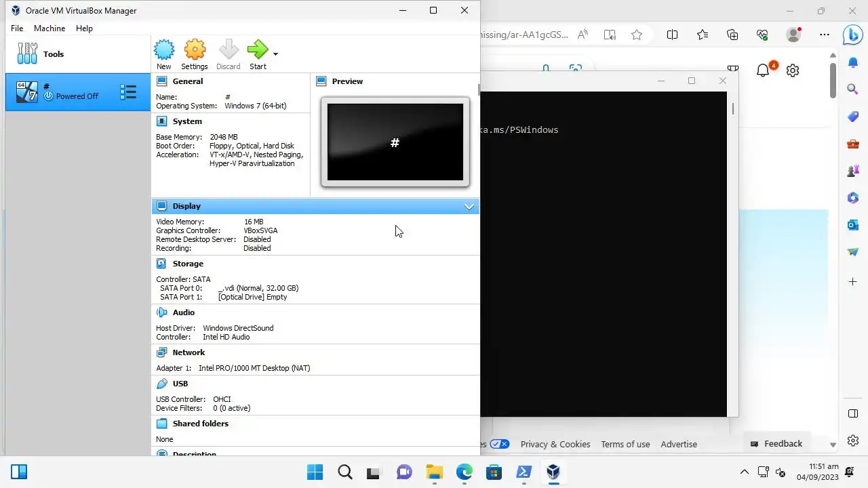Open the USB section header

click(x=180, y=384)
